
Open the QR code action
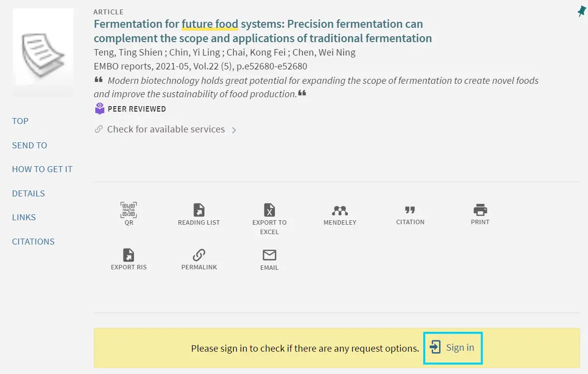tap(129, 214)
